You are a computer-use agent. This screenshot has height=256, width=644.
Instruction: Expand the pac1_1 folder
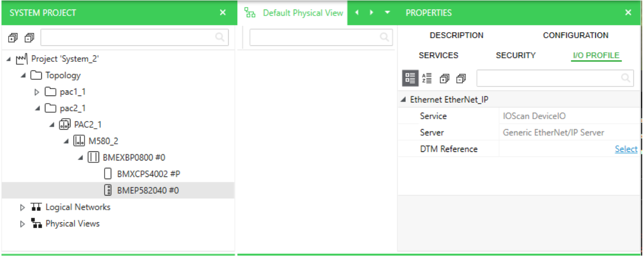point(37,92)
